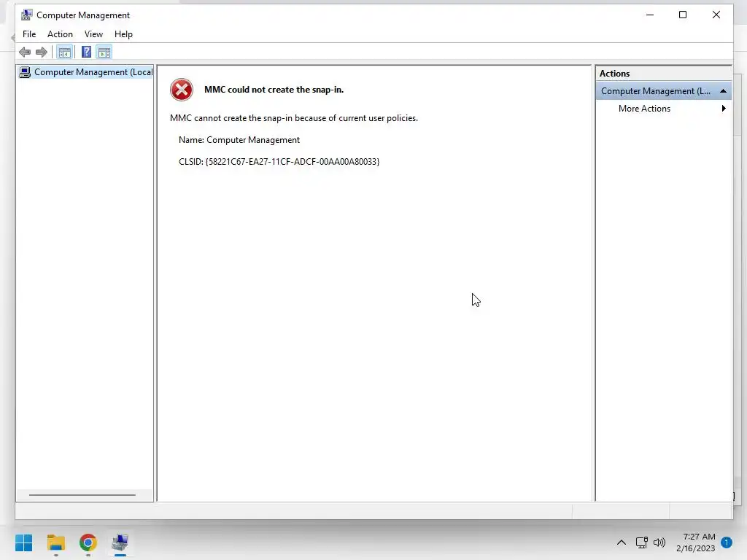Screen dimensions: 747x560
Task: Click the network tray icon
Action: click(x=642, y=542)
